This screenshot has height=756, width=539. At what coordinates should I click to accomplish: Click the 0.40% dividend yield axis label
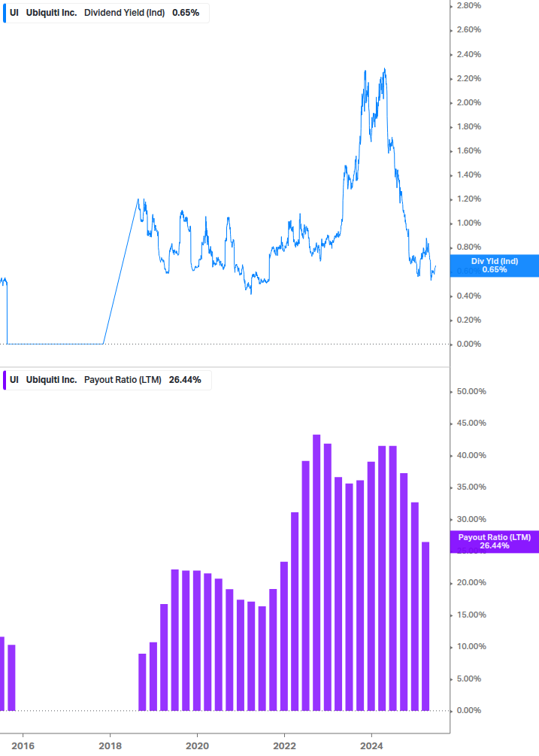(468, 296)
